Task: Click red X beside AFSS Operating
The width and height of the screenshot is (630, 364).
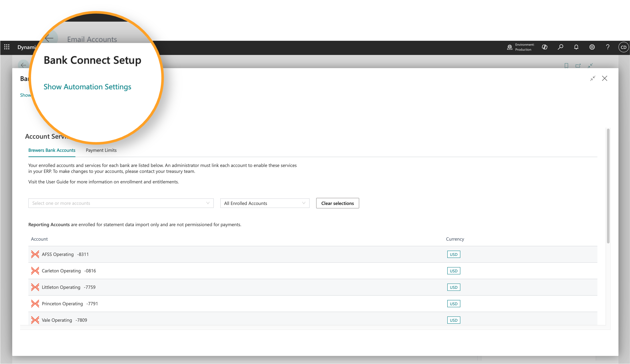Action: [x=35, y=254]
